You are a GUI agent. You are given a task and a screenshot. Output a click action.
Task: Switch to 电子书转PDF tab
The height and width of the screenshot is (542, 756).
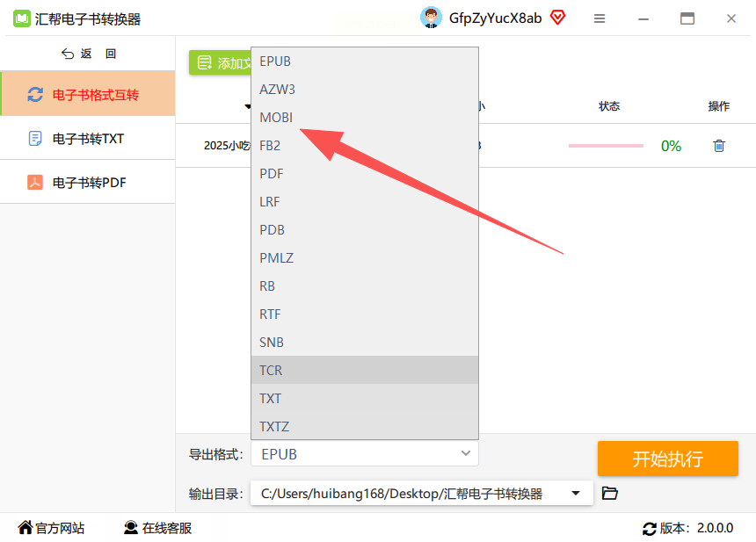click(x=88, y=183)
